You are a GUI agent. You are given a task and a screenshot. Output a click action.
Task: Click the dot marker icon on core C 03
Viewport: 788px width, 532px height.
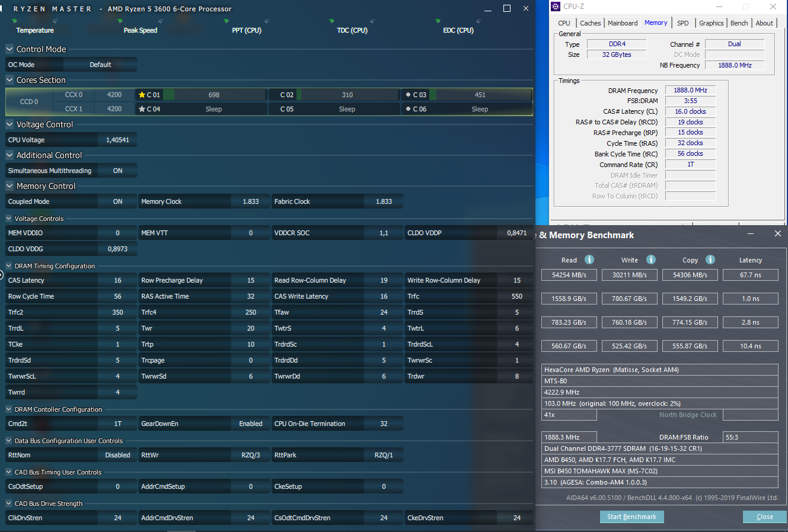pyautogui.click(x=408, y=95)
